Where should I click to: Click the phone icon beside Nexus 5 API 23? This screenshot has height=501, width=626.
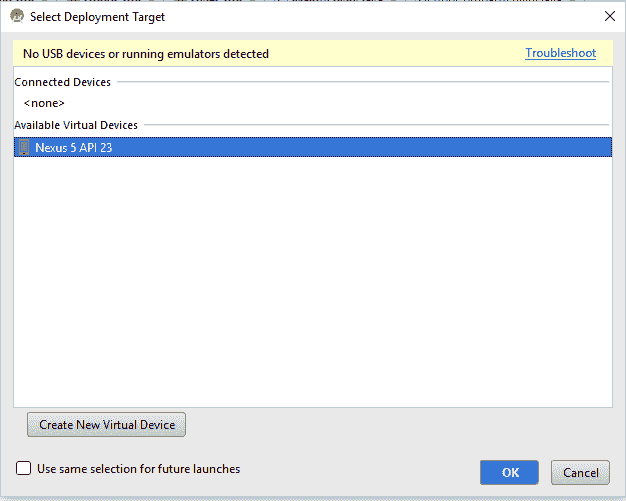click(x=24, y=147)
